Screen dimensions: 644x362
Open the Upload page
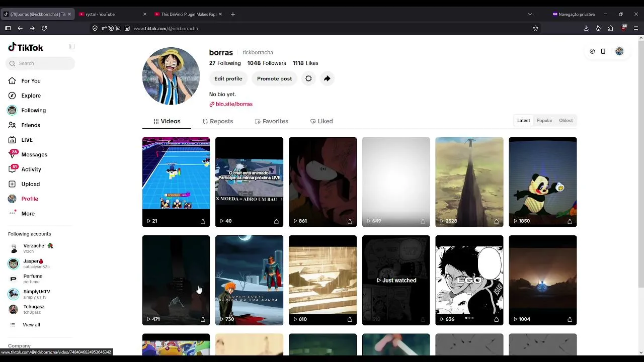pyautogui.click(x=30, y=184)
